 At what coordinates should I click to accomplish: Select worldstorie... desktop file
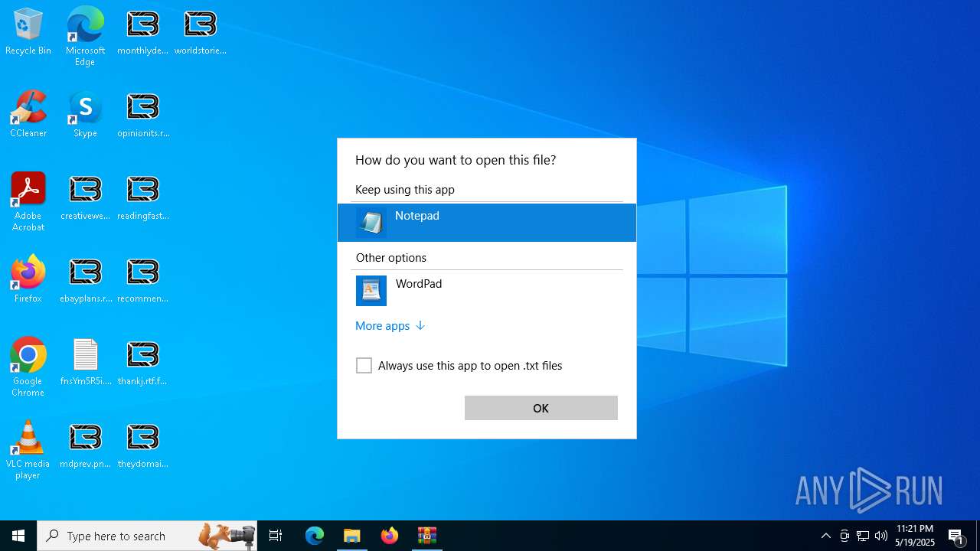[x=200, y=32]
